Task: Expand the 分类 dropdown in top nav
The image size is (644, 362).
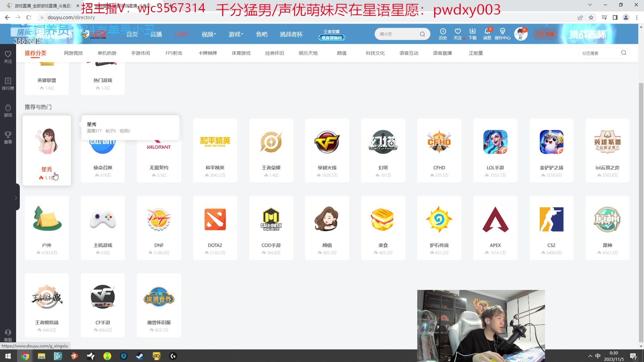Action: coord(181,34)
